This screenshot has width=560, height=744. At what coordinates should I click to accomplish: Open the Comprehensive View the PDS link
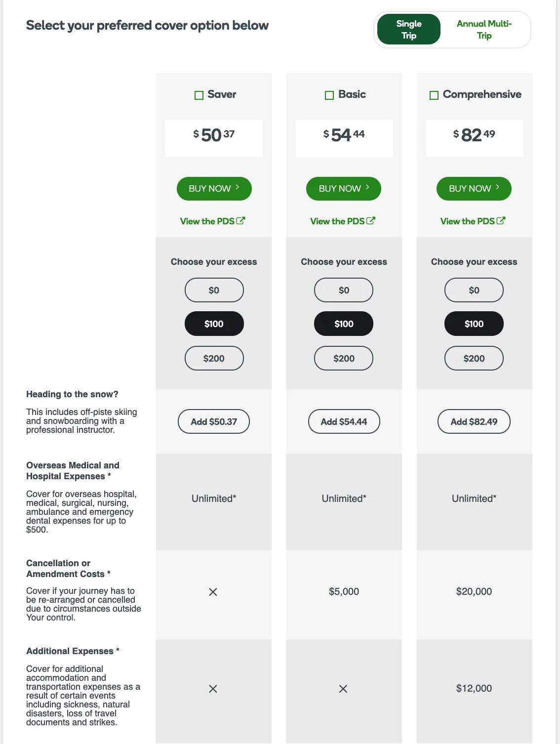coord(468,221)
